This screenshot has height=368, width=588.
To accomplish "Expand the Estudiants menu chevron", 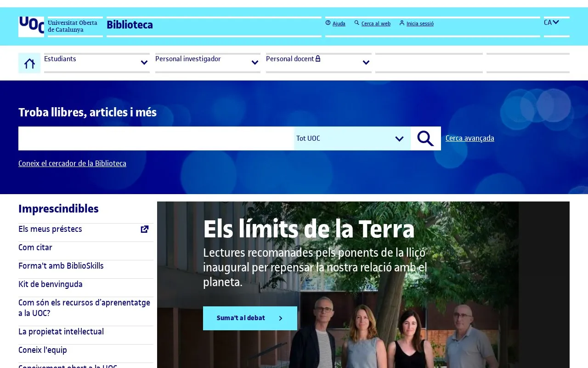I will (x=144, y=63).
